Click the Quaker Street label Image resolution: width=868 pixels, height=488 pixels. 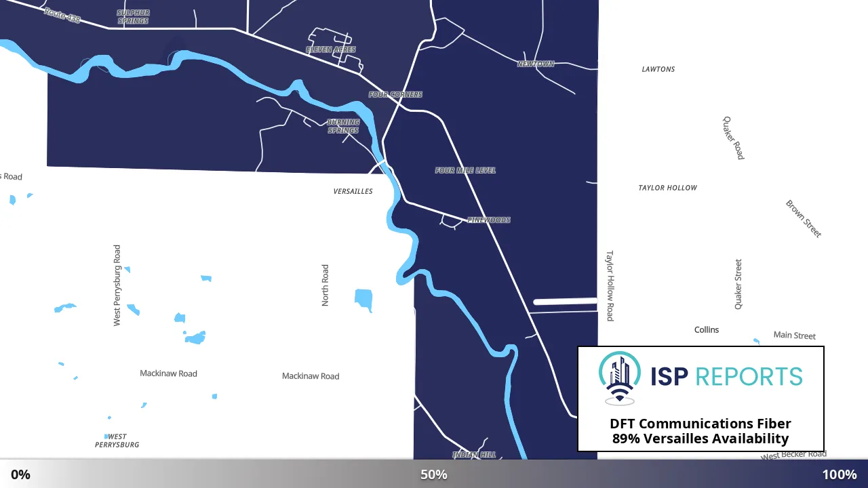tap(738, 284)
